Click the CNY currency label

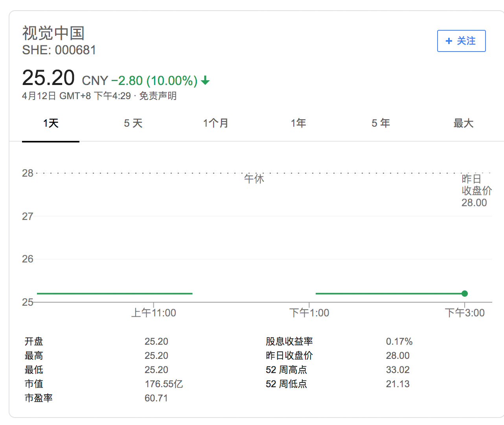tap(95, 81)
